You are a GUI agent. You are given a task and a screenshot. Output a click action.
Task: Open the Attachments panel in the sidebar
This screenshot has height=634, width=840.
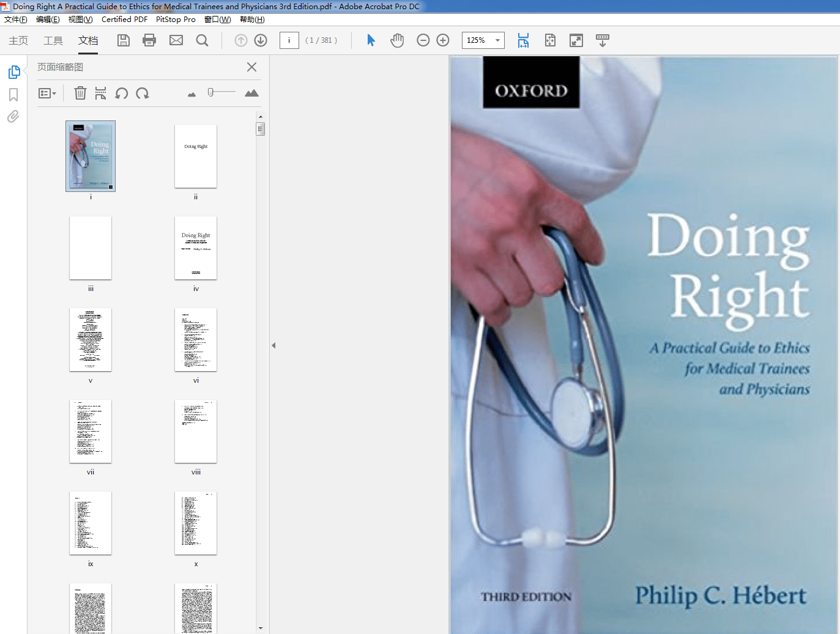[13, 116]
